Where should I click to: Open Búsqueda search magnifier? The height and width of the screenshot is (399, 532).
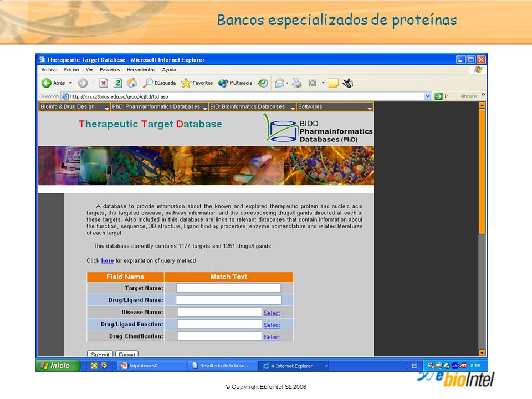pos(160,83)
